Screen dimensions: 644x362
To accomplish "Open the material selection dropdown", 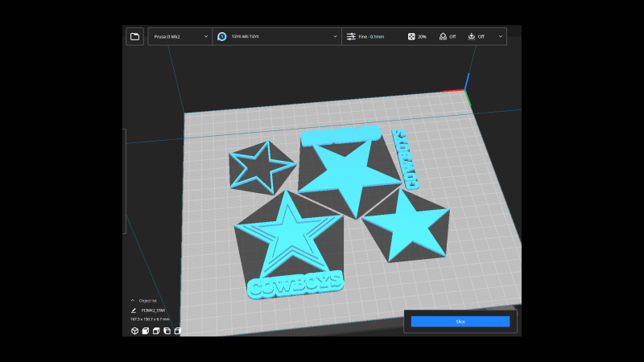I will pos(278,36).
